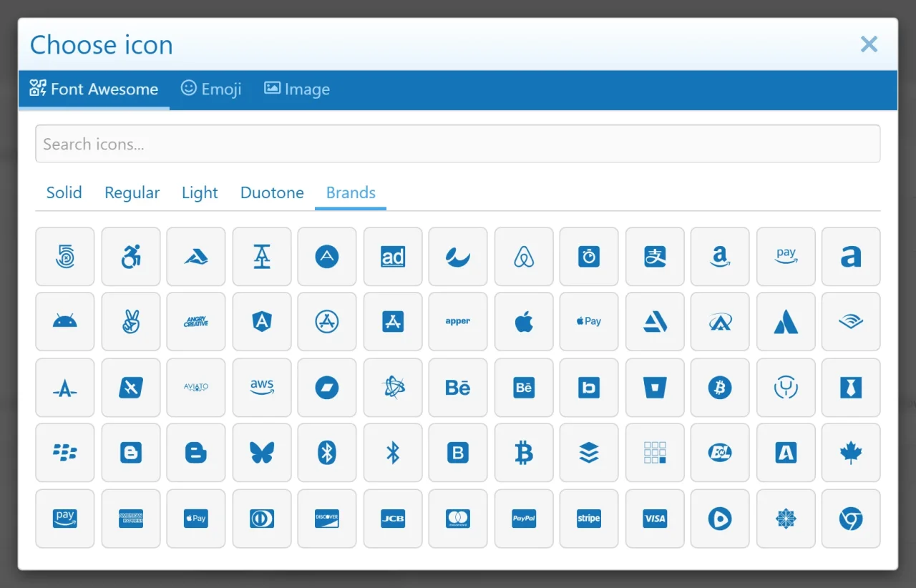Close the Choose icon dialog
Image resolution: width=916 pixels, height=588 pixels.
[x=869, y=44]
